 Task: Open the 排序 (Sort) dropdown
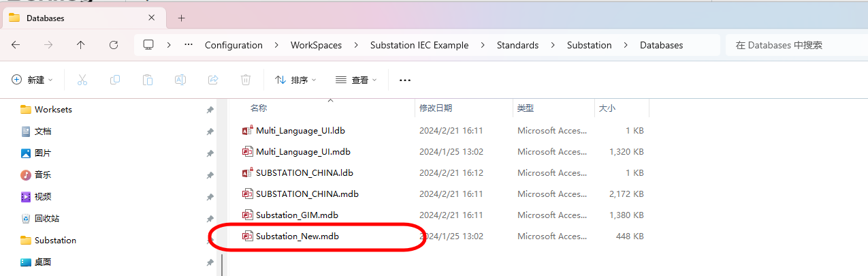295,80
